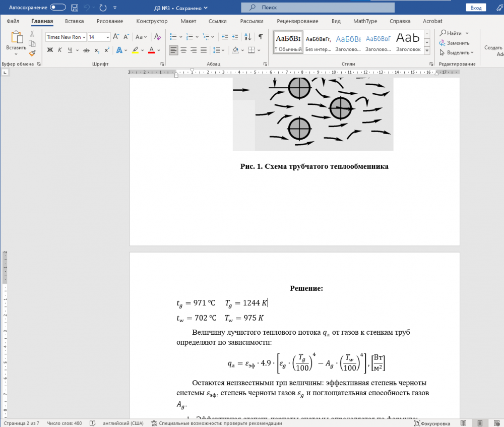The image size is (504, 427).
Task: Click the Search box in title bar
Action: coord(318,8)
